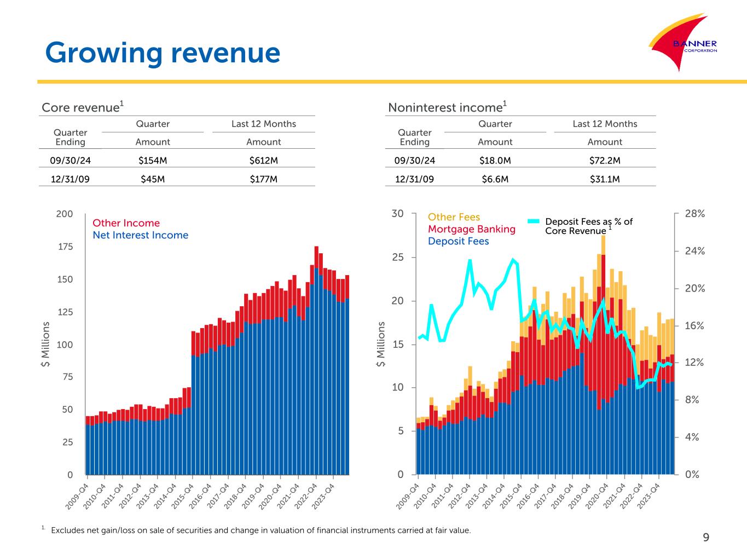Click the page number 9
The width and height of the screenshot is (747, 560).
705,538
